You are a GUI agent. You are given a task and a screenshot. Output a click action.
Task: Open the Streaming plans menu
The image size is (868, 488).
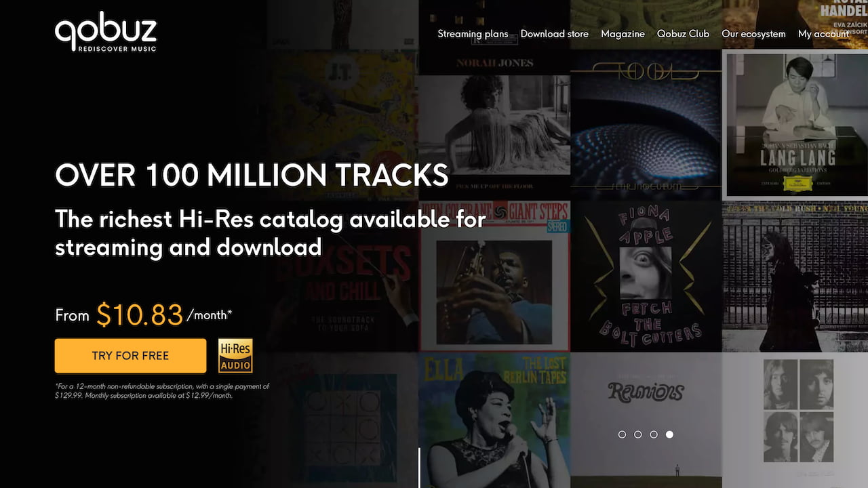click(x=473, y=34)
